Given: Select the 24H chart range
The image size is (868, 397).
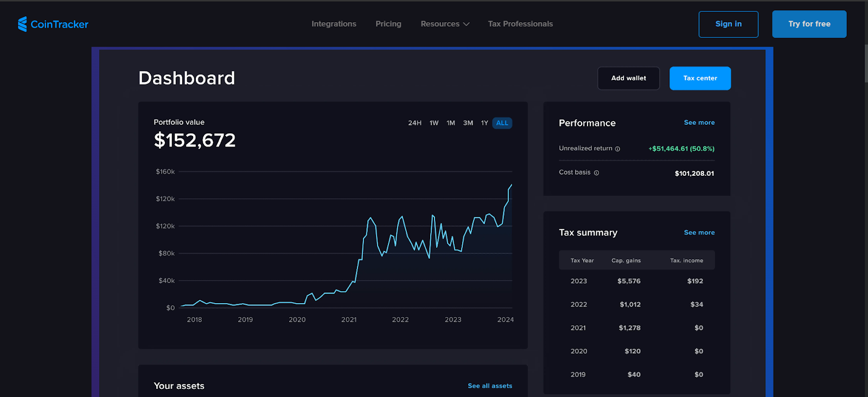Looking at the screenshot, I should [x=415, y=123].
